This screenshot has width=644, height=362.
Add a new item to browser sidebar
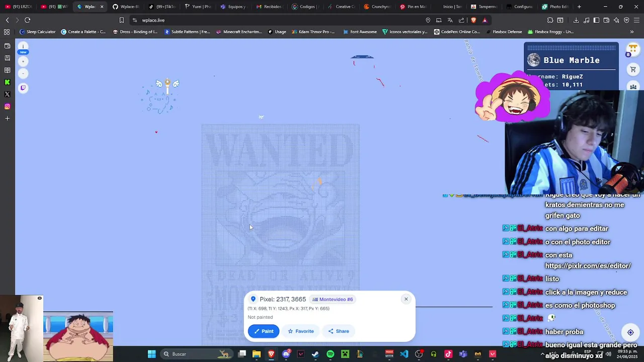pyautogui.click(x=7, y=118)
